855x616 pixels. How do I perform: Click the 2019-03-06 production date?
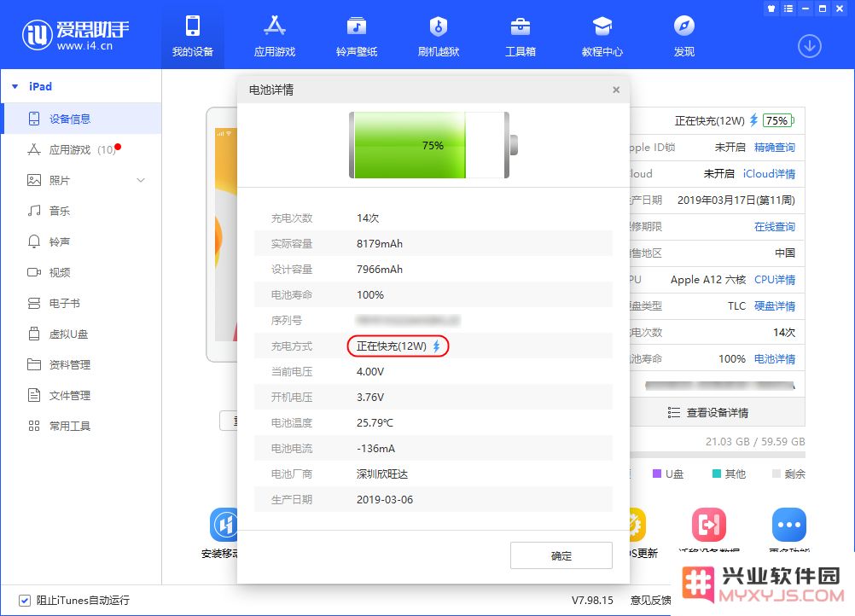coord(385,499)
